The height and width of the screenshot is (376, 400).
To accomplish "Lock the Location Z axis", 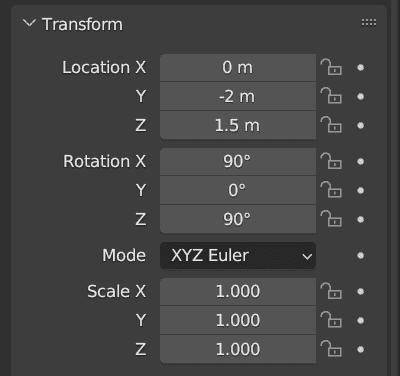I will pyautogui.click(x=331, y=125).
